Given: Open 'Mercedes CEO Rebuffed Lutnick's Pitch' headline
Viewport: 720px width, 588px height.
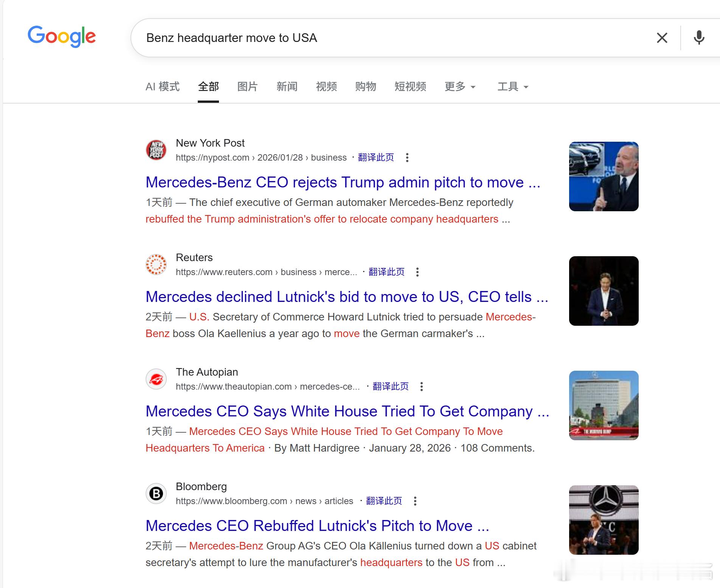Looking at the screenshot, I should pos(317,526).
